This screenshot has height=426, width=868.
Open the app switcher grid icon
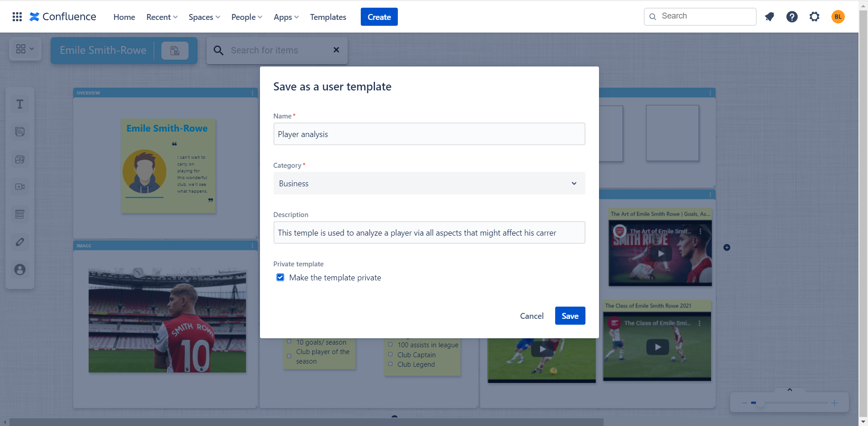[17, 17]
